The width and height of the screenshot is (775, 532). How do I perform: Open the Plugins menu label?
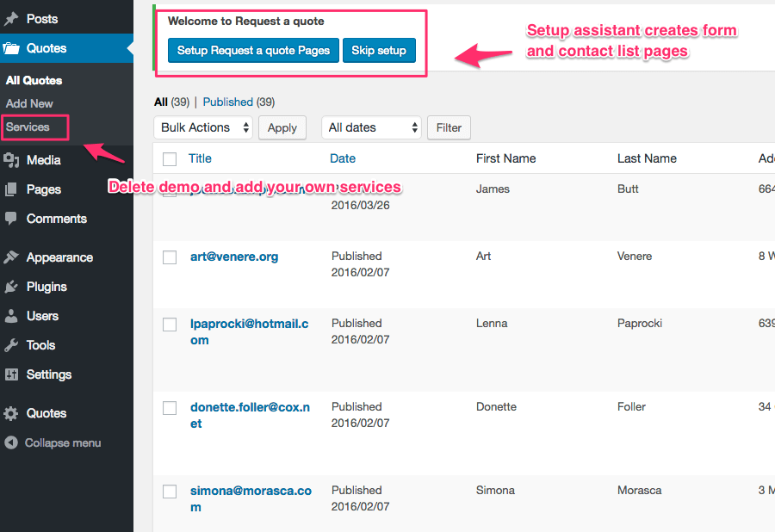[x=46, y=287]
